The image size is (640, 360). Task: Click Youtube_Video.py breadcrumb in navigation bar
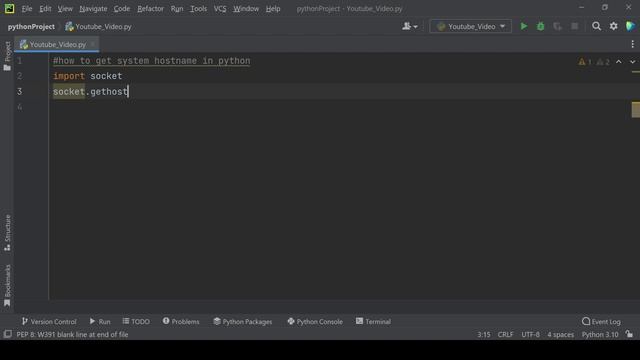98,27
